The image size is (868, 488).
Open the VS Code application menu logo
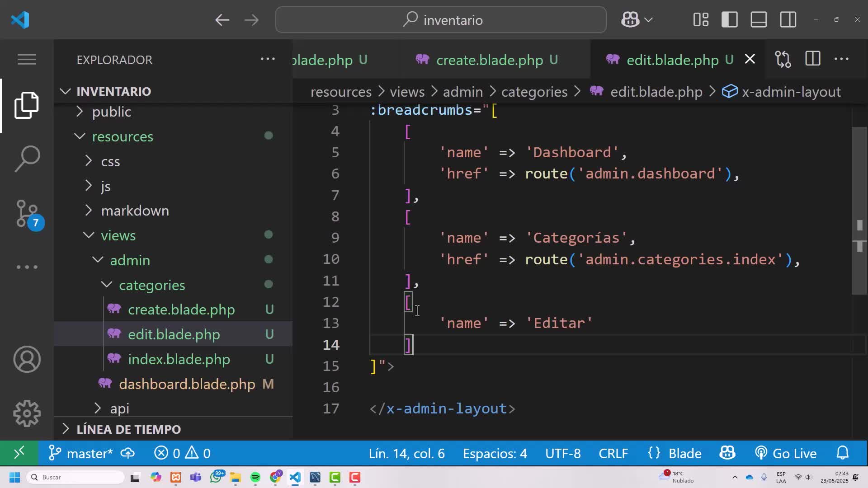pos(20,20)
